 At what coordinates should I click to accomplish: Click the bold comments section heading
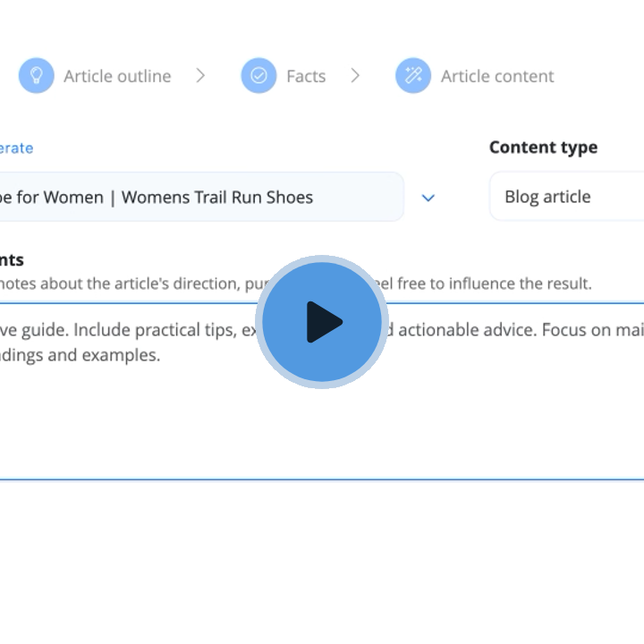(x=13, y=260)
